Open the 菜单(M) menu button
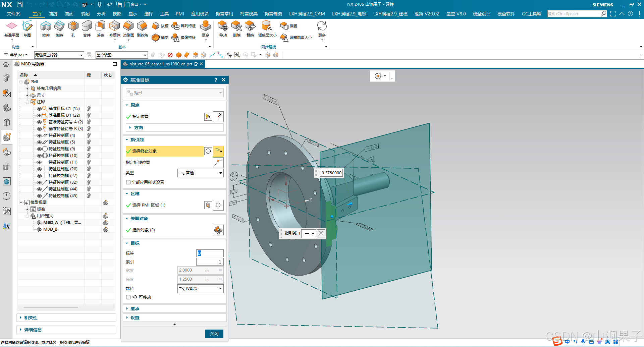The image size is (644, 347). [x=16, y=55]
